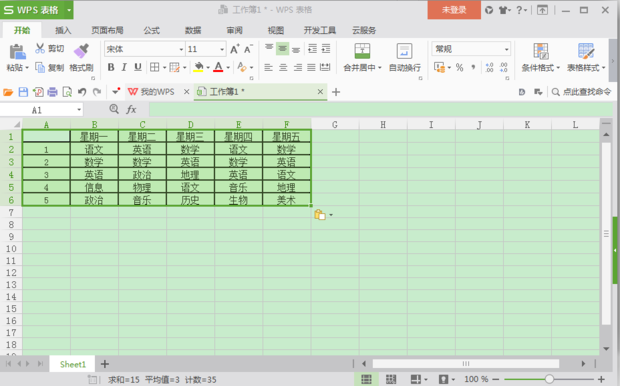
Task: Apply the comma thousands separator style
Action: pos(473,68)
